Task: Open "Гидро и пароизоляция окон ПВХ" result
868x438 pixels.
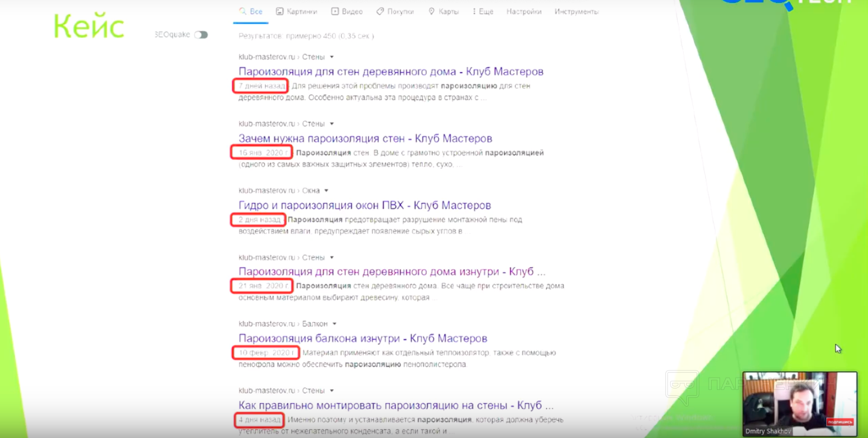Action: pyautogui.click(x=365, y=205)
